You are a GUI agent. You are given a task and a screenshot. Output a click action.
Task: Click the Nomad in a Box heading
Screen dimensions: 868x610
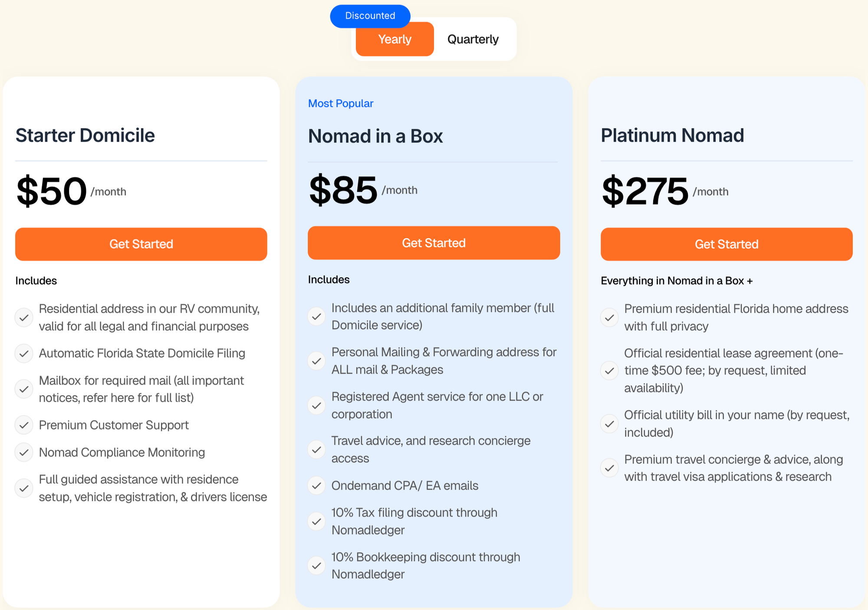[375, 136]
